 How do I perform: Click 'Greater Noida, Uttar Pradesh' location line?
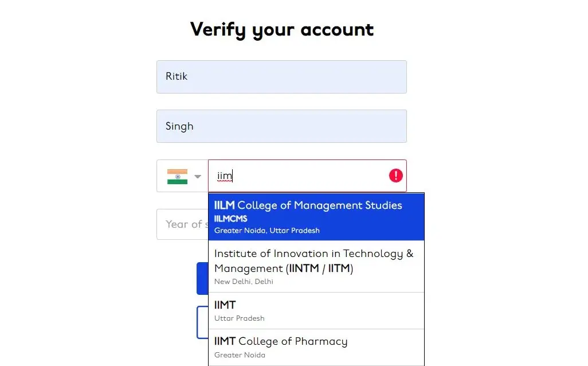click(x=267, y=231)
